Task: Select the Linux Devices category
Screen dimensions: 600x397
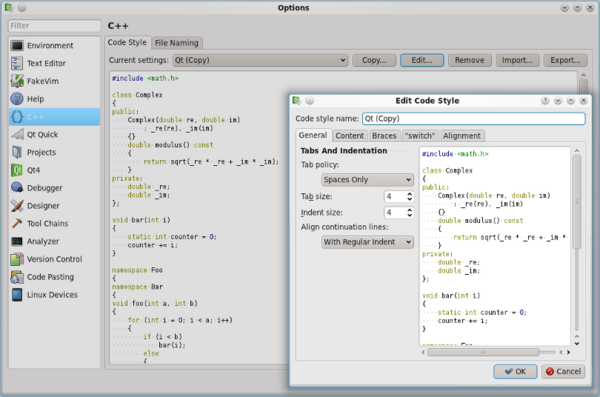Action: pos(54,295)
